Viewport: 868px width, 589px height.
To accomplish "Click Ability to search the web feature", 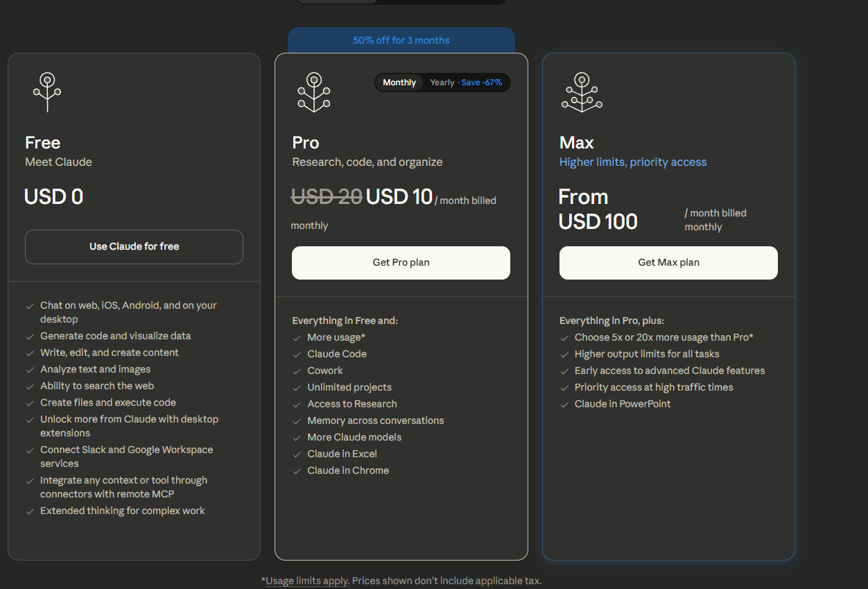I will (x=97, y=386).
